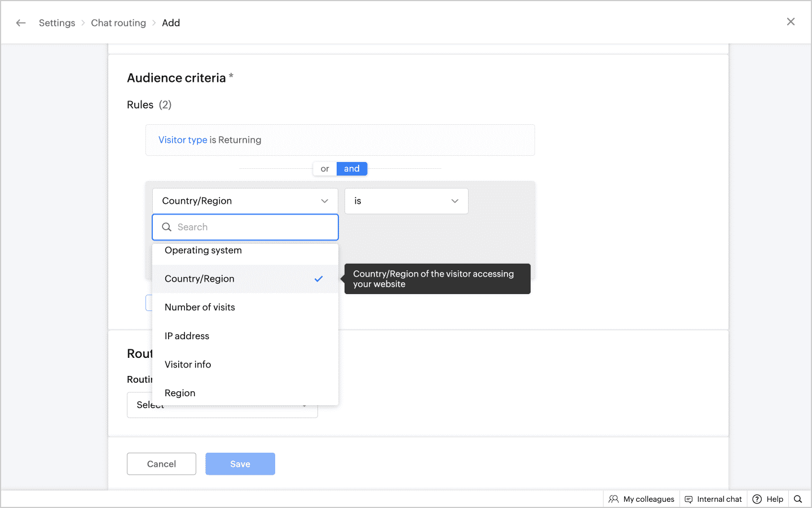Pick 'IP address' from dropdown list
The height and width of the screenshot is (508, 812).
coord(187,336)
